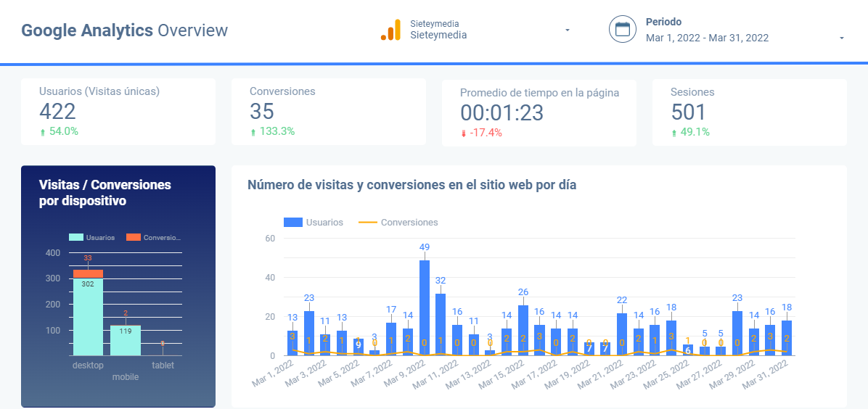
Task: Click the Número de visitas y conversiones chart title
Action: 412,185
